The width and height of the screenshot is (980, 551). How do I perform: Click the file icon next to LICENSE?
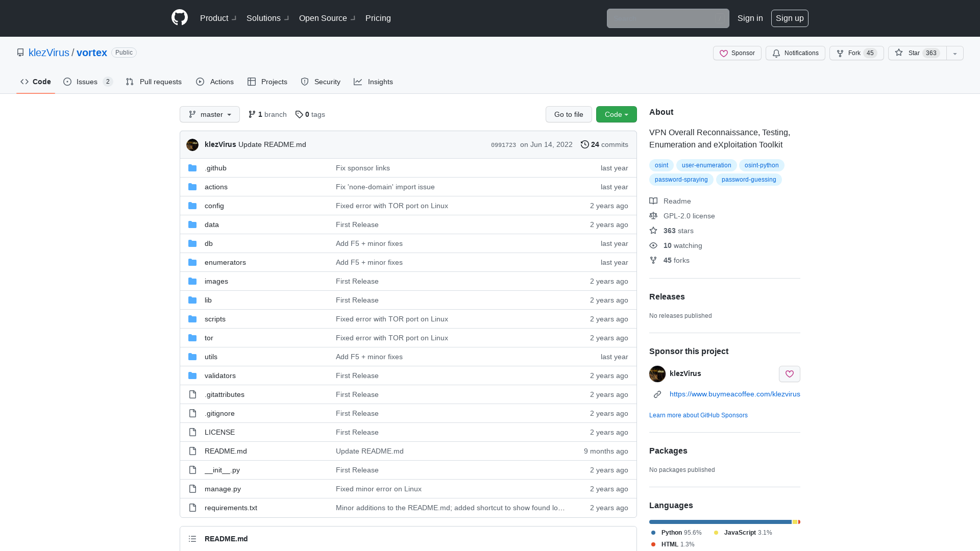click(x=192, y=432)
